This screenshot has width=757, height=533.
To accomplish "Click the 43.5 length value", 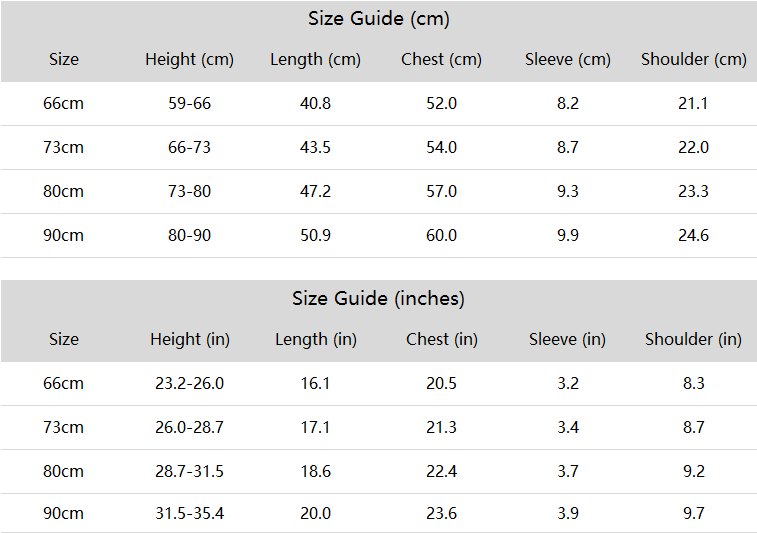I will (315, 147).
